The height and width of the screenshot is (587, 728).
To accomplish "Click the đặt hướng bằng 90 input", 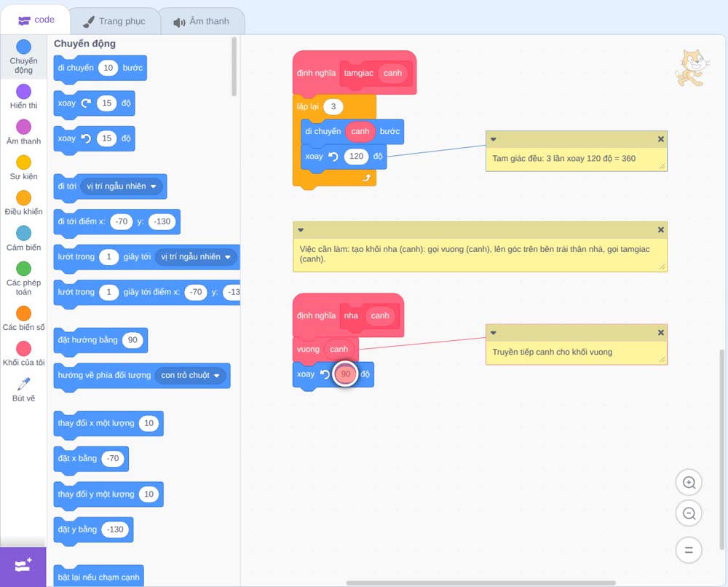I will [132, 340].
